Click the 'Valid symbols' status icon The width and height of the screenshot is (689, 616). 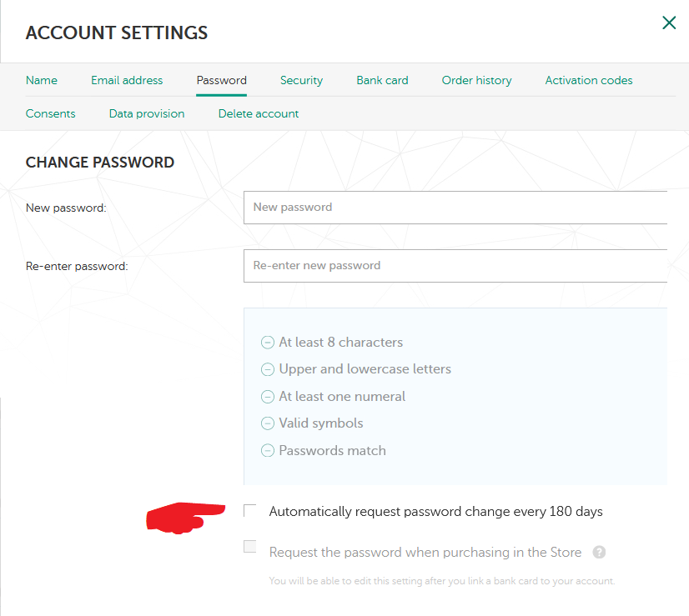[x=268, y=423]
